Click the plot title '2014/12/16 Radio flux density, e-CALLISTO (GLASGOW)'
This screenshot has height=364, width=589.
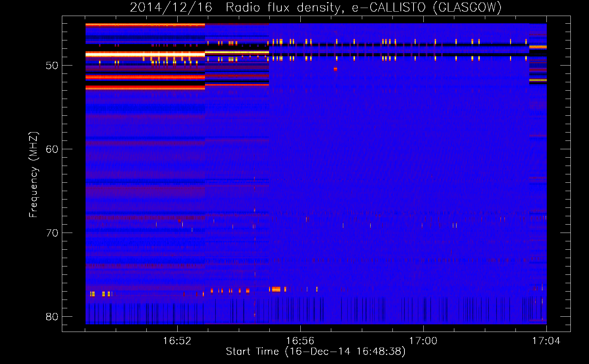pos(316,7)
